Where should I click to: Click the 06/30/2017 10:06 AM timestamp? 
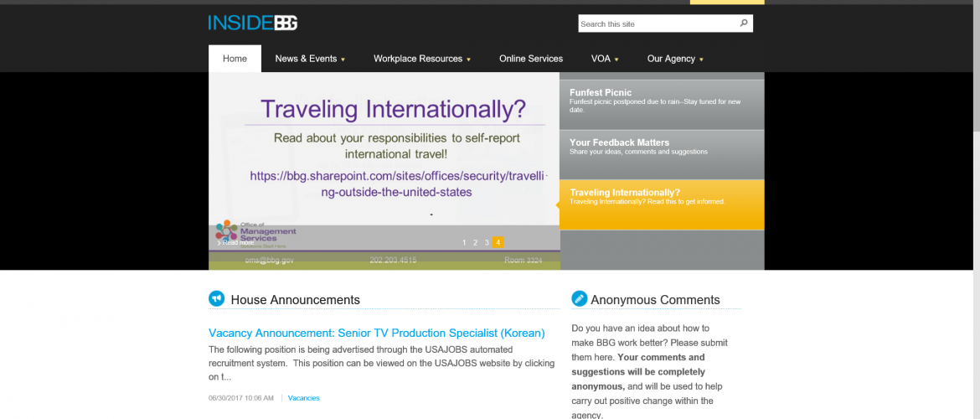click(241, 398)
